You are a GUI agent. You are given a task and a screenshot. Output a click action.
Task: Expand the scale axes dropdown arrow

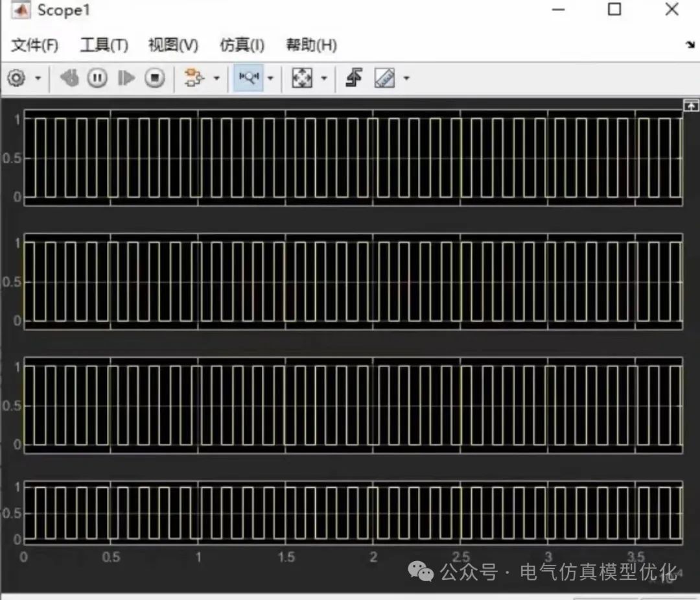325,78
